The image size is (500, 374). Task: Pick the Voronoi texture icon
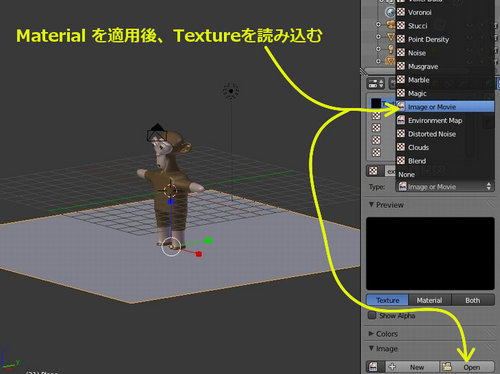(x=401, y=12)
